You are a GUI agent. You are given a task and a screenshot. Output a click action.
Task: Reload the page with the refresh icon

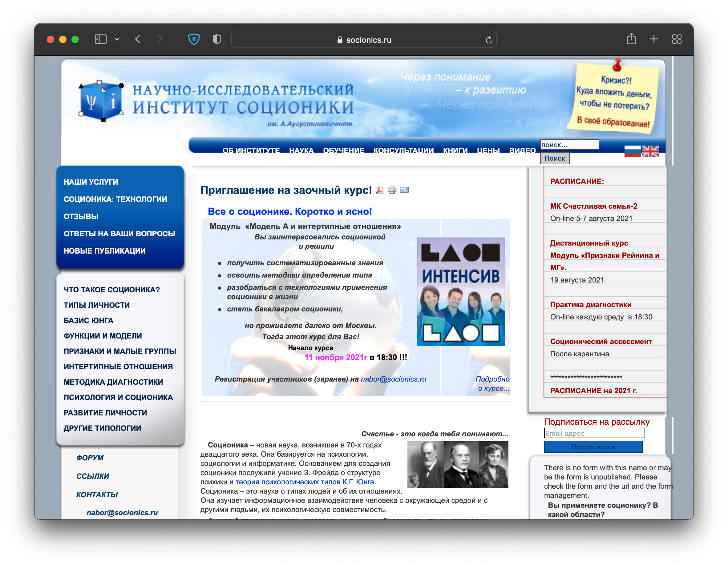pos(489,40)
